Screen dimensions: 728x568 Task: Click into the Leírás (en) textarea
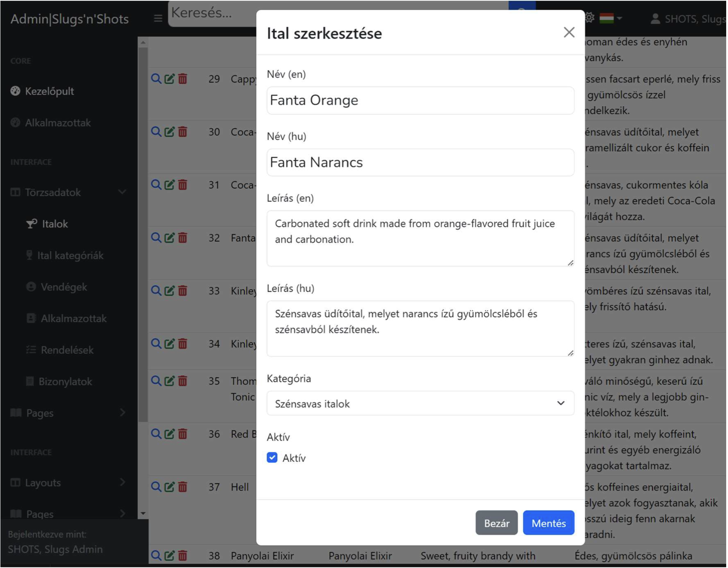point(421,239)
